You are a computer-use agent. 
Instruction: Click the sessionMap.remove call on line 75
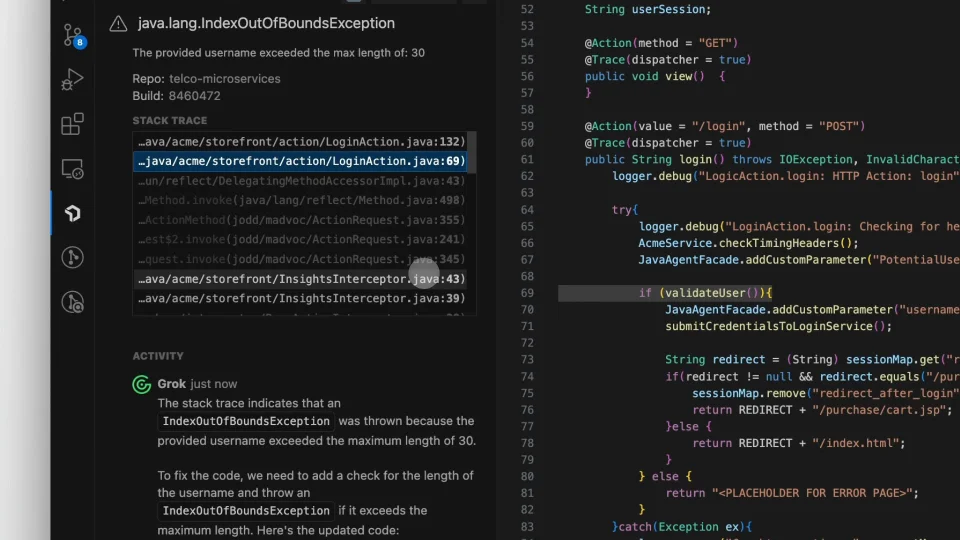pyautogui.click(x=825, y=393)
